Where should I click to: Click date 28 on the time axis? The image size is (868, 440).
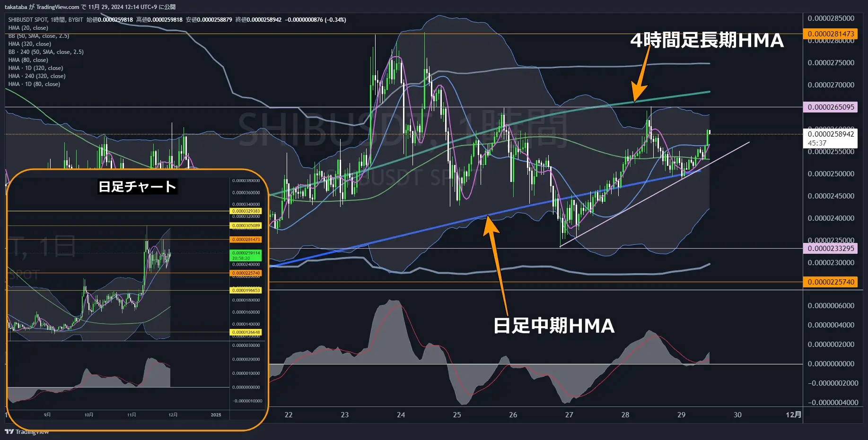coord(625,415)
